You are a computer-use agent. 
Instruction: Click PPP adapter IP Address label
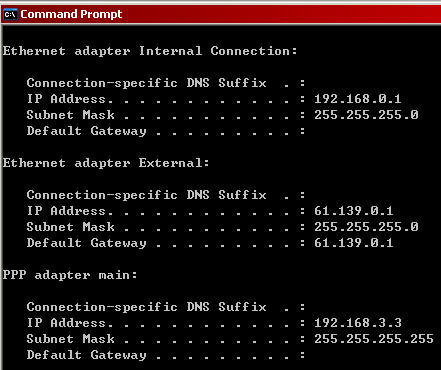coord(70,323)
